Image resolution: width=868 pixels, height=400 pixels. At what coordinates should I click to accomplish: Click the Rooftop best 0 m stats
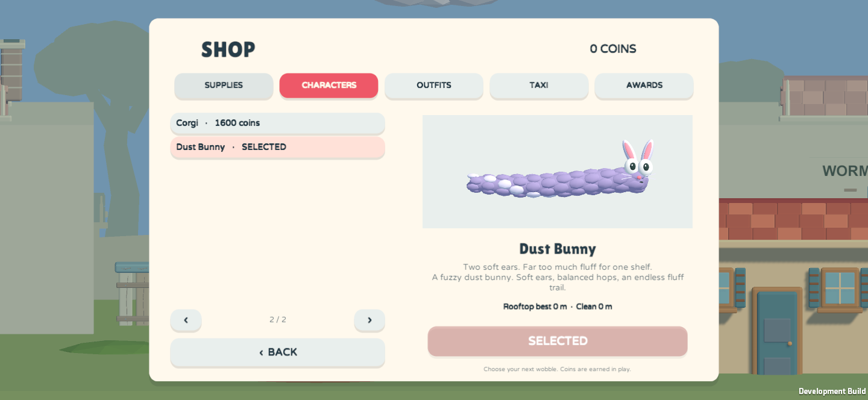point(558,307)
